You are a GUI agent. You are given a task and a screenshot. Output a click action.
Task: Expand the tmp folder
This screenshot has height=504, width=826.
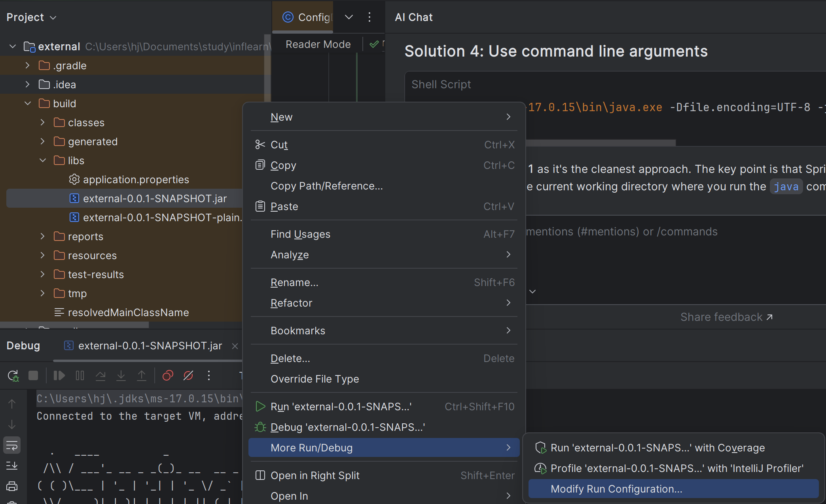click(42, 294)
